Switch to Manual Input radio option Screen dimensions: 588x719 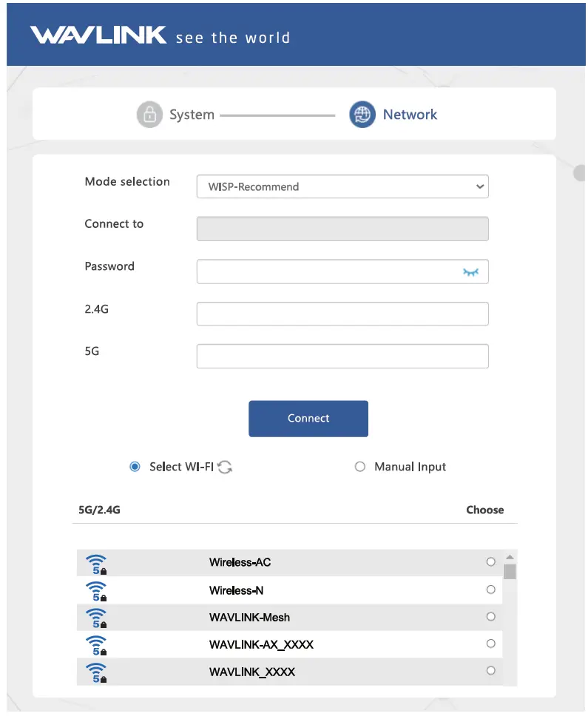360,467
